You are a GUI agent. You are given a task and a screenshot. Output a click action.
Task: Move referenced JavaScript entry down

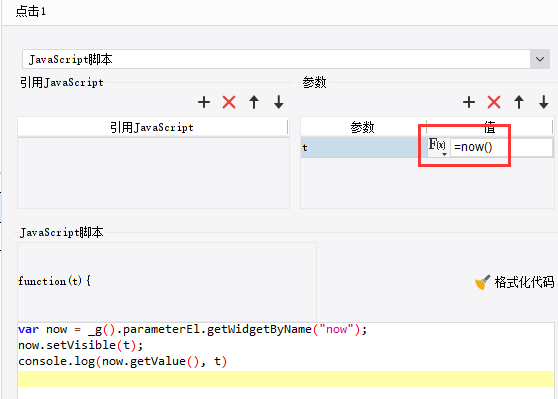click(279, 103)
